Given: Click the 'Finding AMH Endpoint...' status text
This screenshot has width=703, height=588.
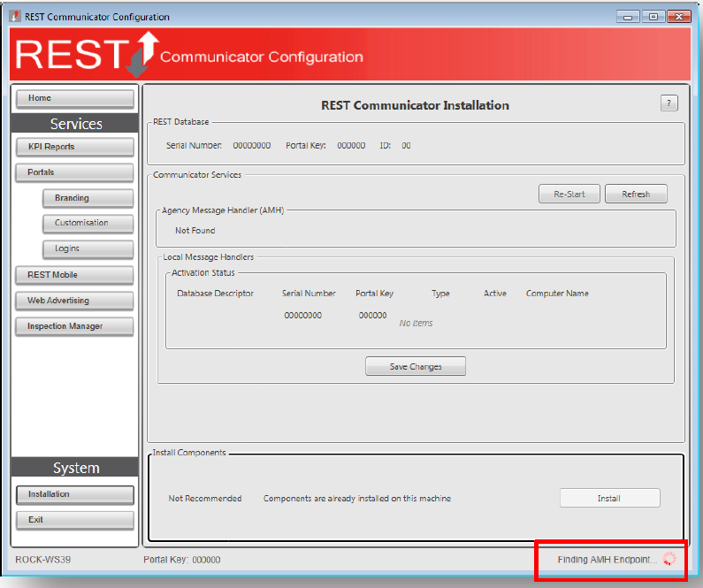Looking at the screenshot, I should (607, 560).
